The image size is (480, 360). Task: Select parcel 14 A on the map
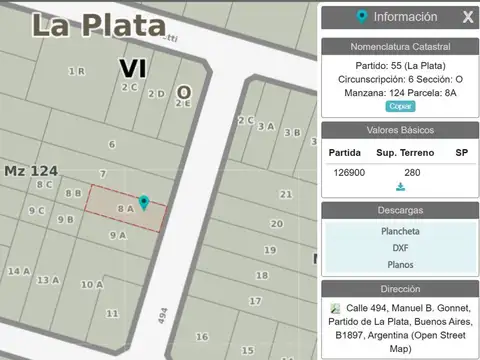tap(19, 271)
